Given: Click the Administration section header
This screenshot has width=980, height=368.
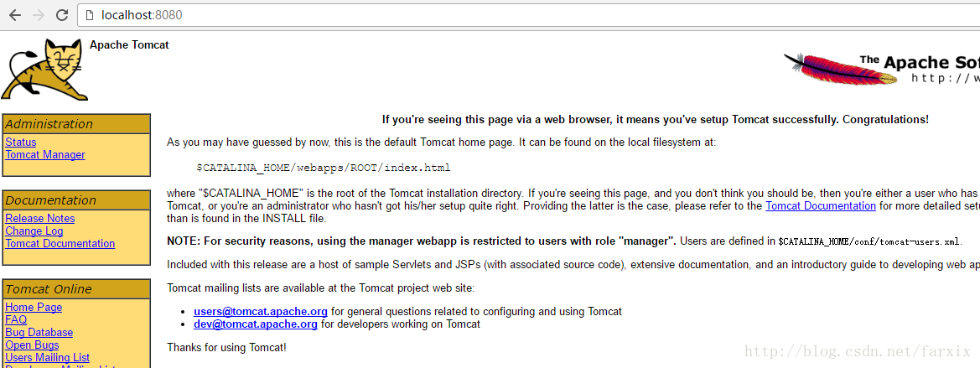Looking at the screenshot, I should [76, 124].
